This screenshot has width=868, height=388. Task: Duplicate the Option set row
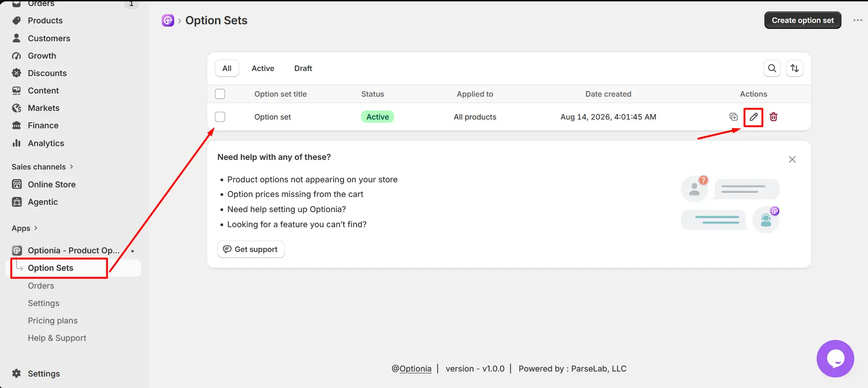click(x=733, y=117)
